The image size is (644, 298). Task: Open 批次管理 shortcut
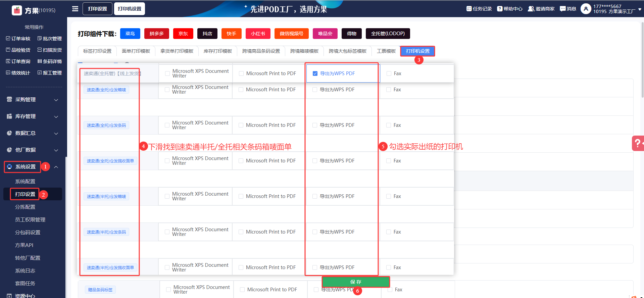tap(50, 39)
